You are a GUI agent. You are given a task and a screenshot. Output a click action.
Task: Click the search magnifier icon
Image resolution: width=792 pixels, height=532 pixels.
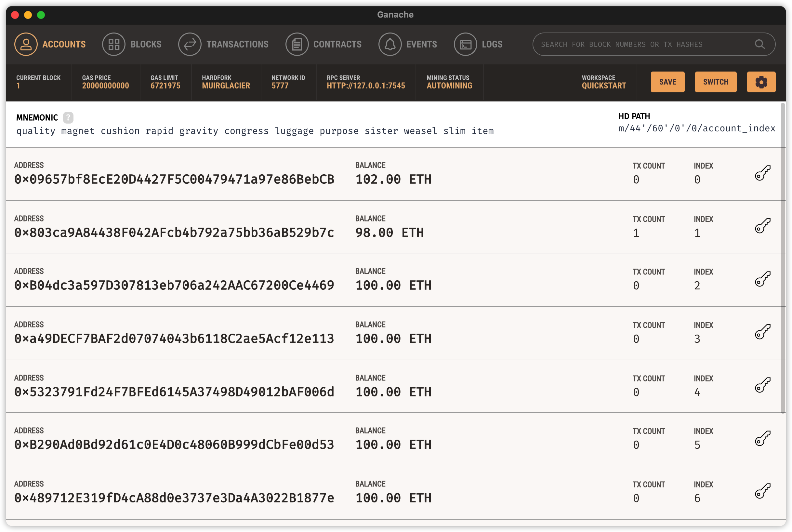click(x=760, y=44)
